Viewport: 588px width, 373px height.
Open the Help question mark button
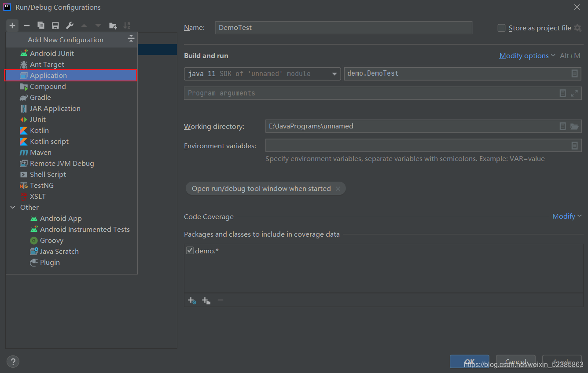pos(13,362)
